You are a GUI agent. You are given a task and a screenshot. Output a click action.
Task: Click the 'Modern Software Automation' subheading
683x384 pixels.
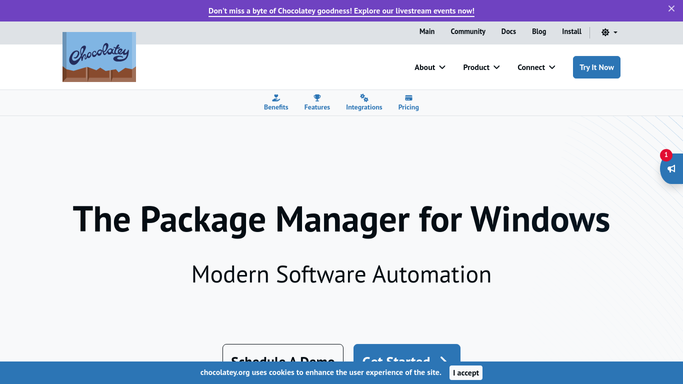click(x=341, y=275)
